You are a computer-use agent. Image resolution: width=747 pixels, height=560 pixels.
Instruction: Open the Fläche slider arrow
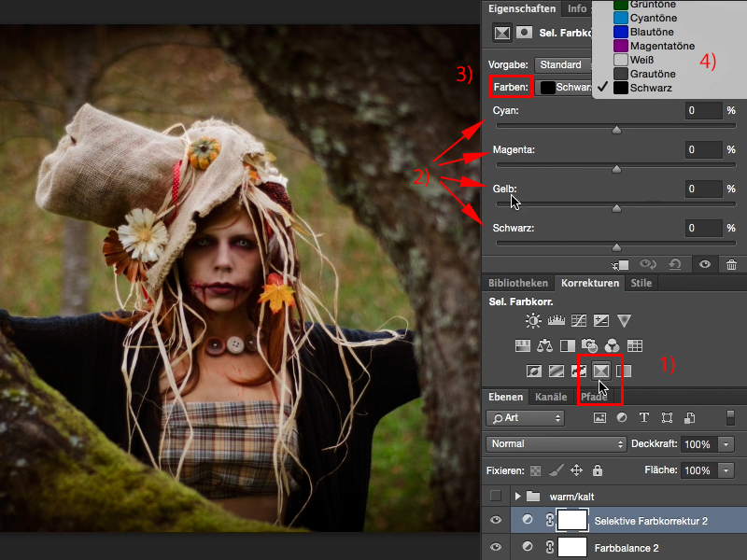point(726,470)
